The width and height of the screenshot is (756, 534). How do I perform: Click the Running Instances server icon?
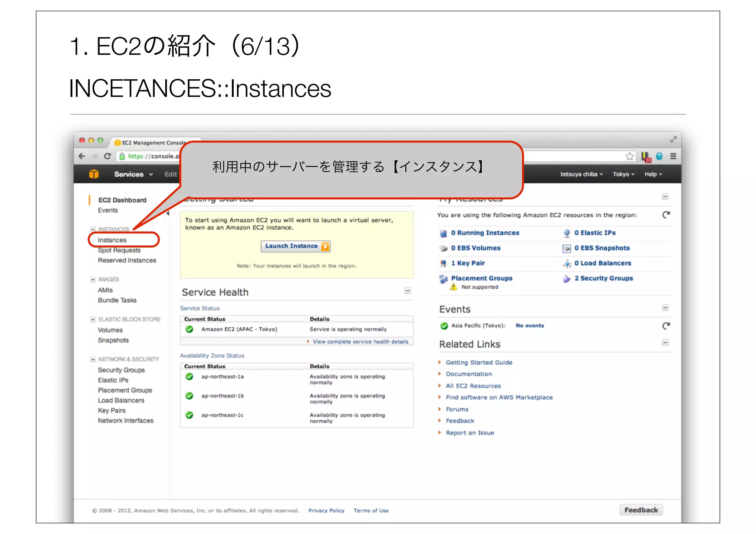pos(443,233)
